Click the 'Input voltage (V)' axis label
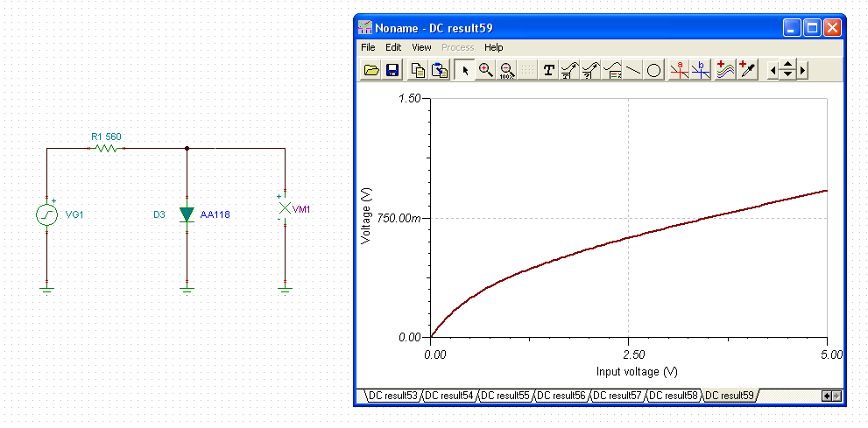The image size is (868, 428). tap(637, 372)
